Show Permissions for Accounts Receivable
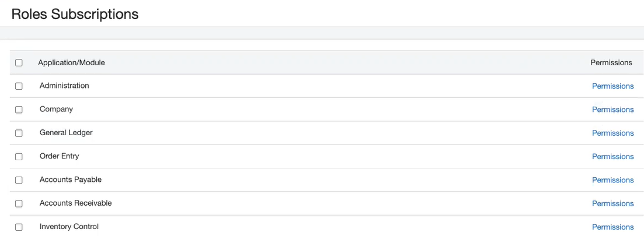 (612, 203)
